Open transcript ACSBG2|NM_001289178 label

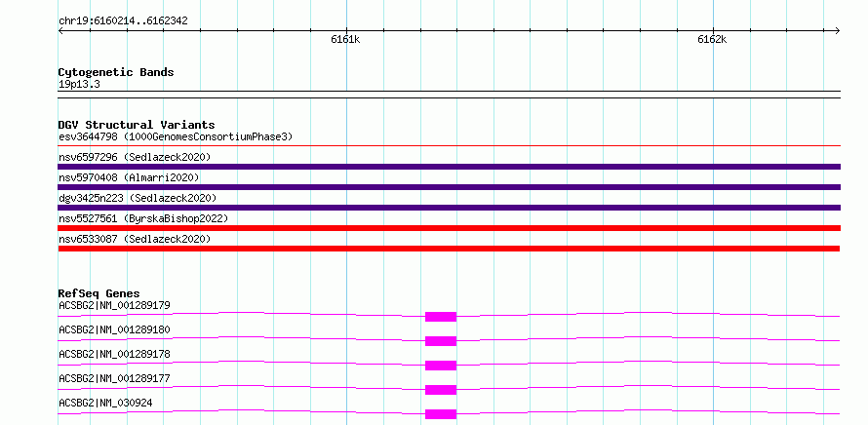pos(114,354)
